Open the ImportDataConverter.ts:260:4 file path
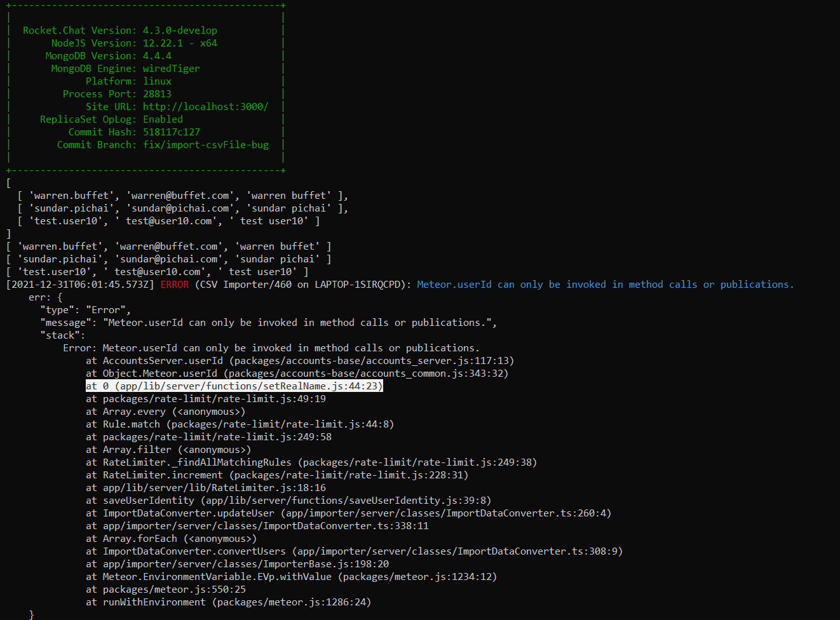 coord(448,513)
